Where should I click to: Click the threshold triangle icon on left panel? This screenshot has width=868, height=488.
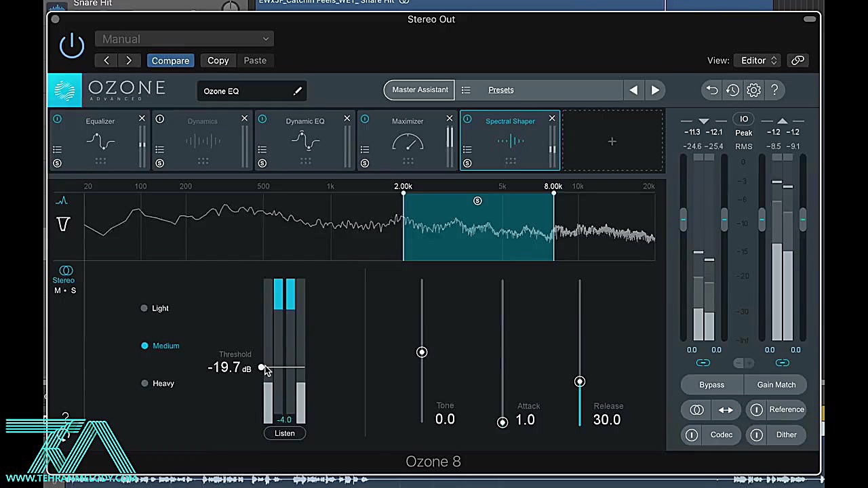(x=62, y=224)
